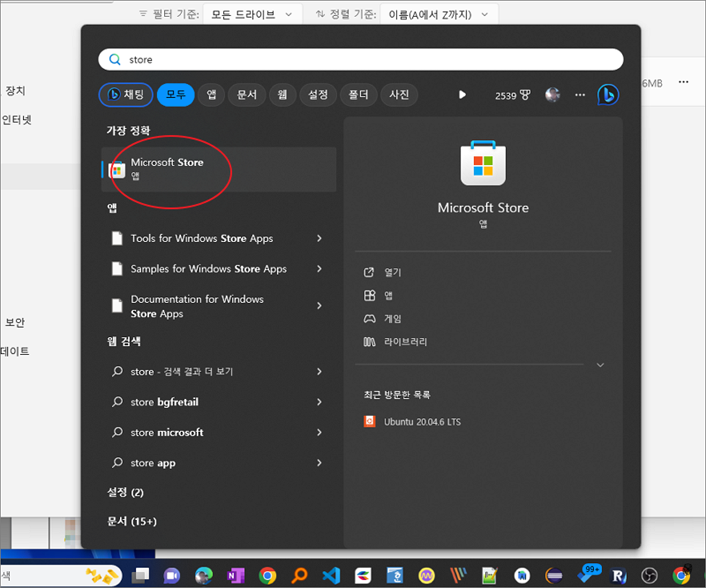Choose the 'store app' web suggestion
This screenshot has height=588, width=706.
click(x=152, y=463)
